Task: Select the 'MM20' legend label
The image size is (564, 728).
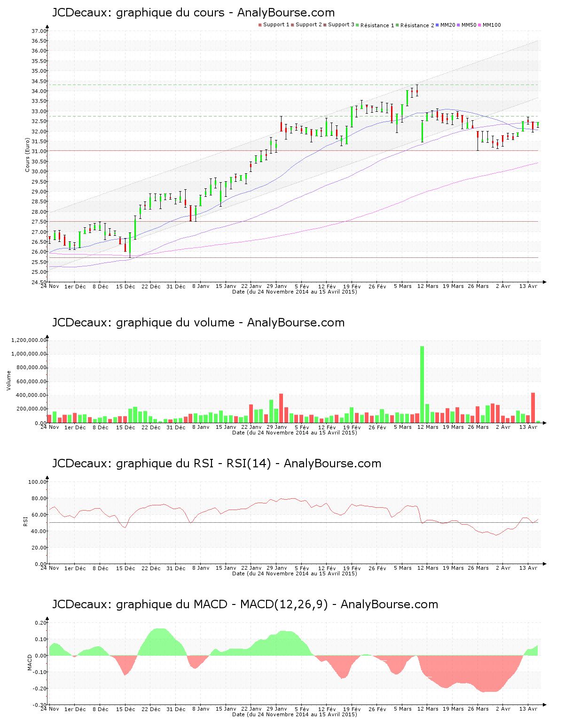Action: tap(448, 24)
